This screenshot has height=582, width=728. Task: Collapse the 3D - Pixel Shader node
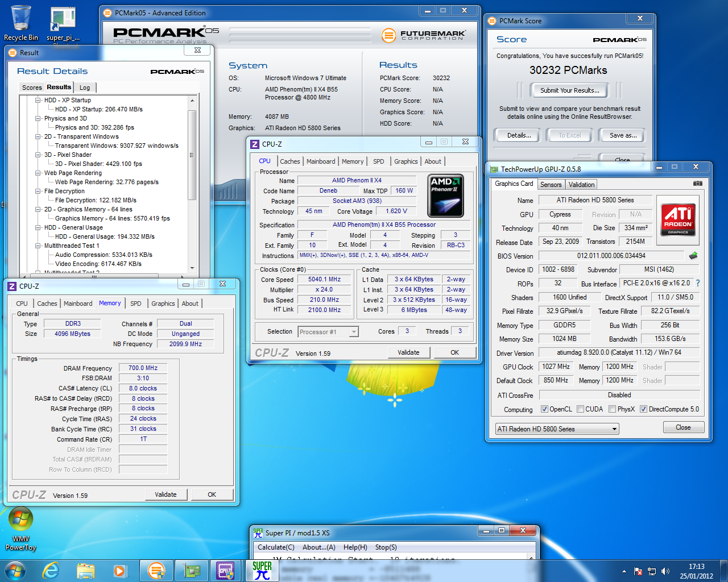click(38, 155)
